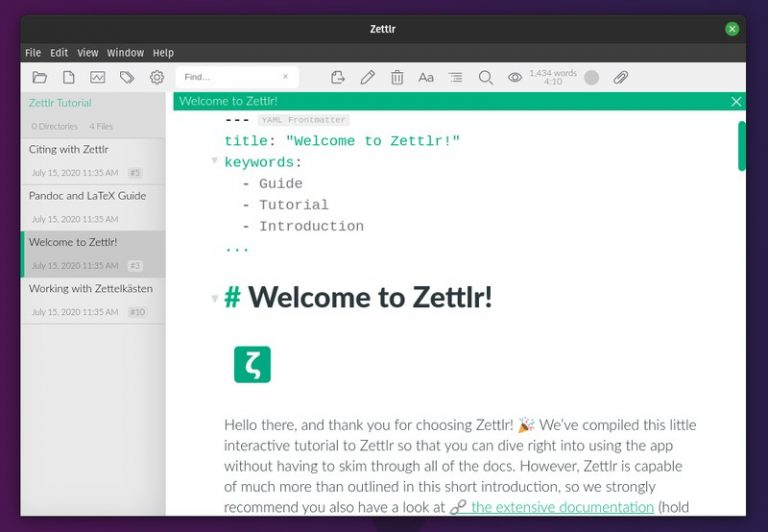Create a new file using the page icon
The height and width of the screenshot is (532, 768).
click(69, 77)
